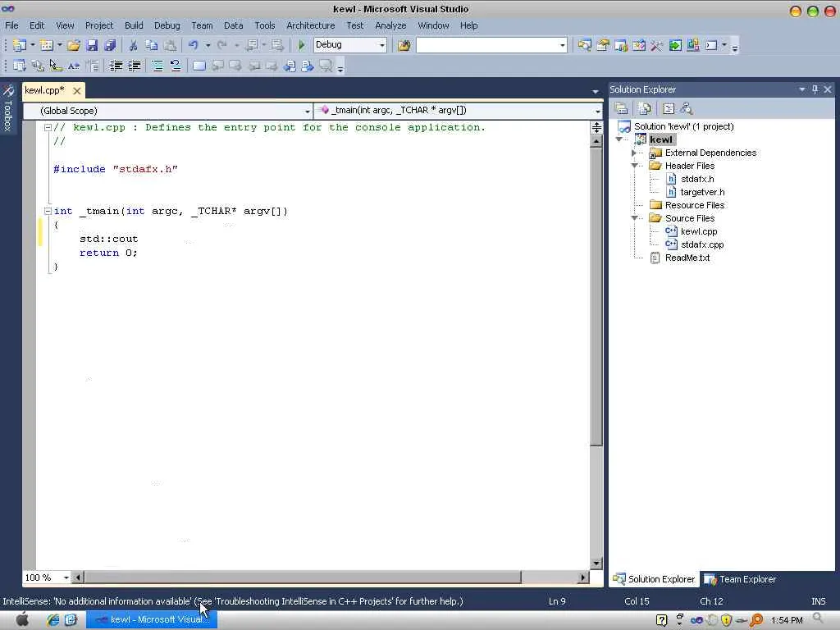
Task: Expand the External Dependencies folder
Action: click(634, 153)
